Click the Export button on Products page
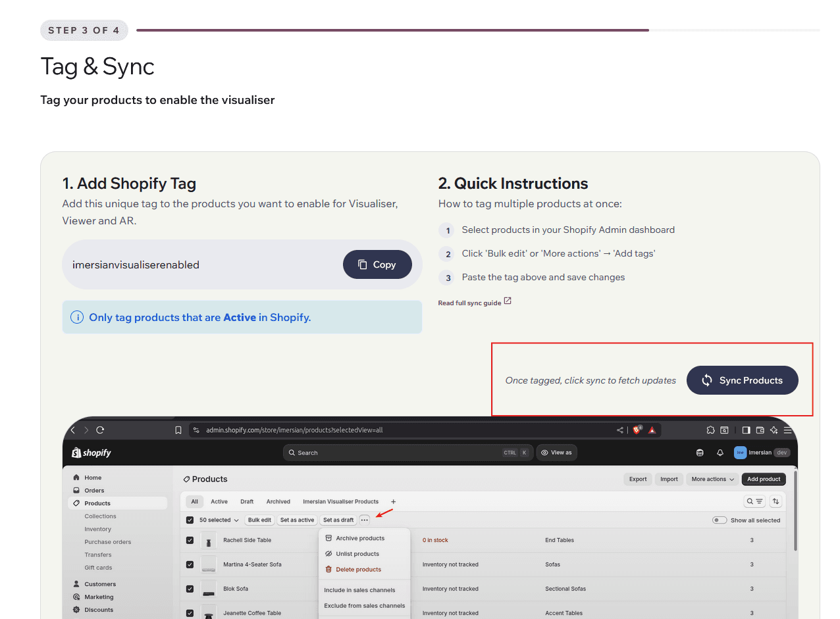Viewport: 840px width, 619px height. (x=638, y=479)
